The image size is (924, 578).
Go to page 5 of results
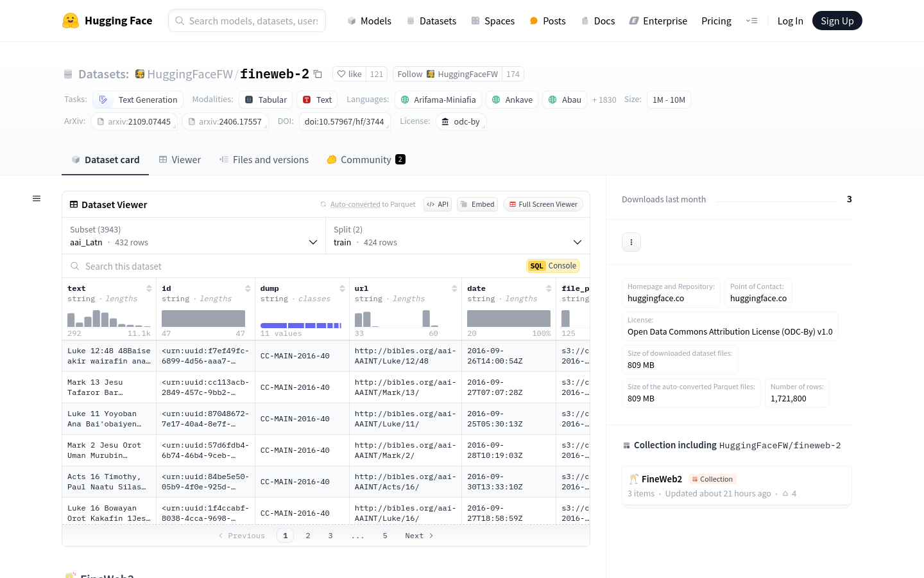385,536
